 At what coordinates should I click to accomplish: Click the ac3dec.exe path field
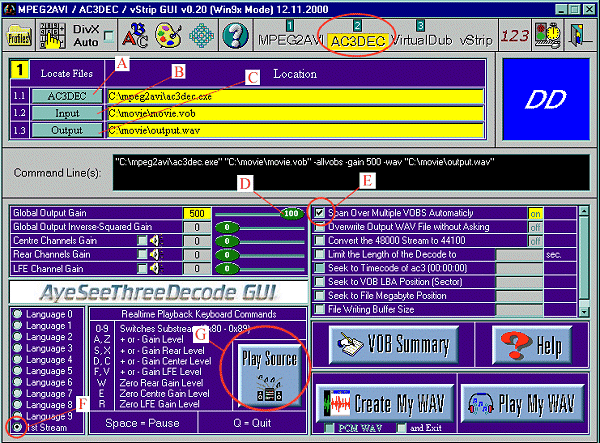click(295, 96)
